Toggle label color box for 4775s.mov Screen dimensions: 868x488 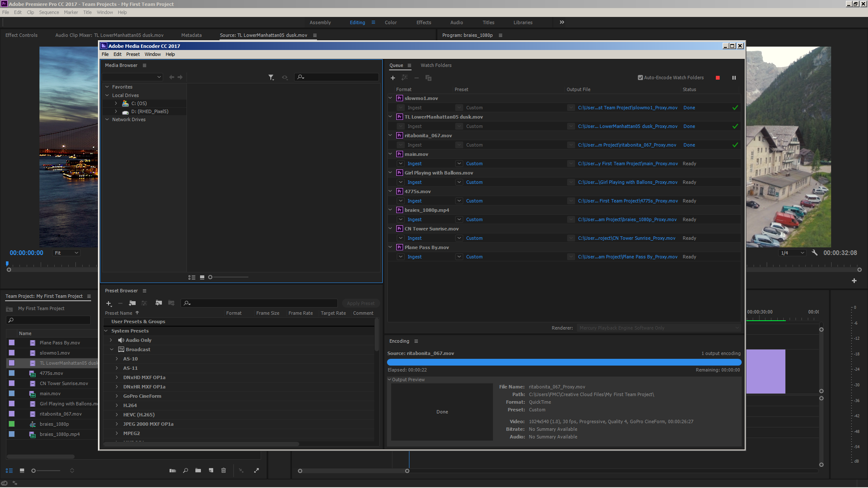coord(12,373)
